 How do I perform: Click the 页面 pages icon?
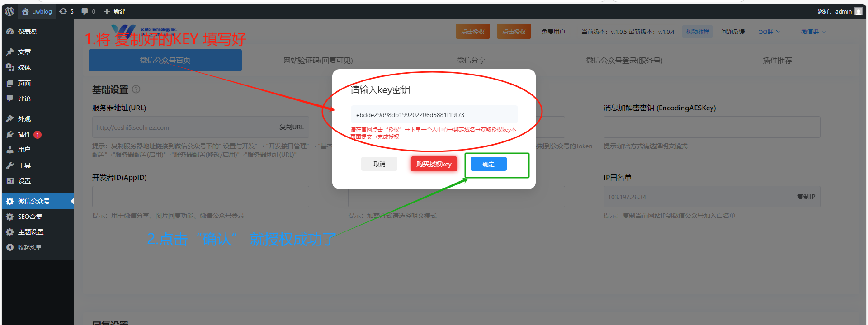pos(10,83)
